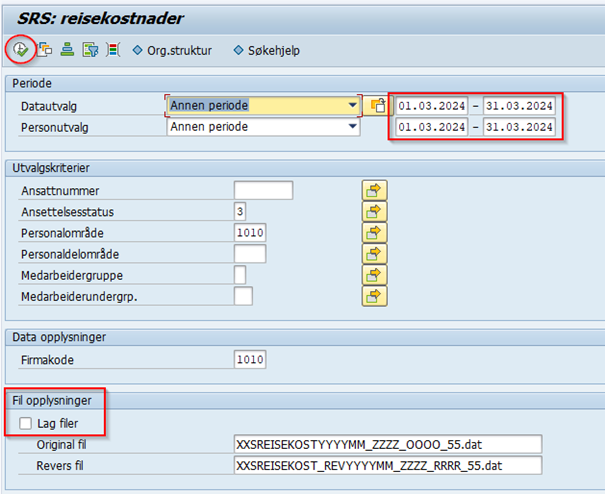The image size is (605, 494).
Task: Click the Fil opplysninger section header
Action: point(52,401)
